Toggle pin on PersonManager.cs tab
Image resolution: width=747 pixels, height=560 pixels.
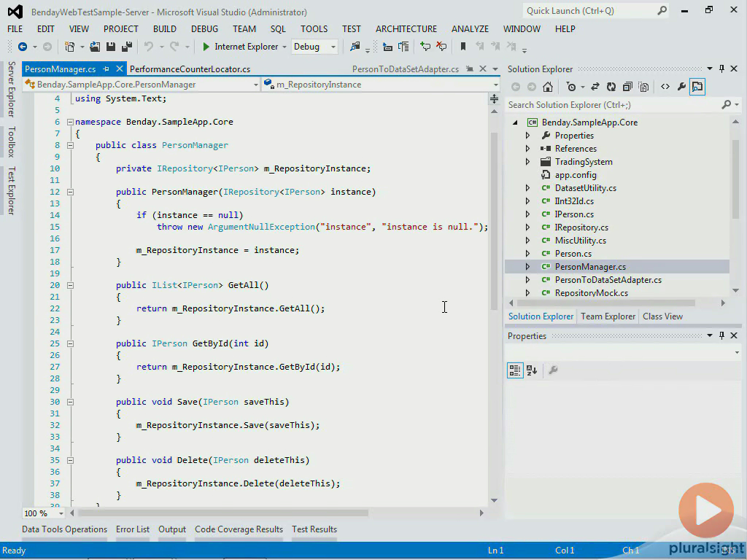coord(106,69)
